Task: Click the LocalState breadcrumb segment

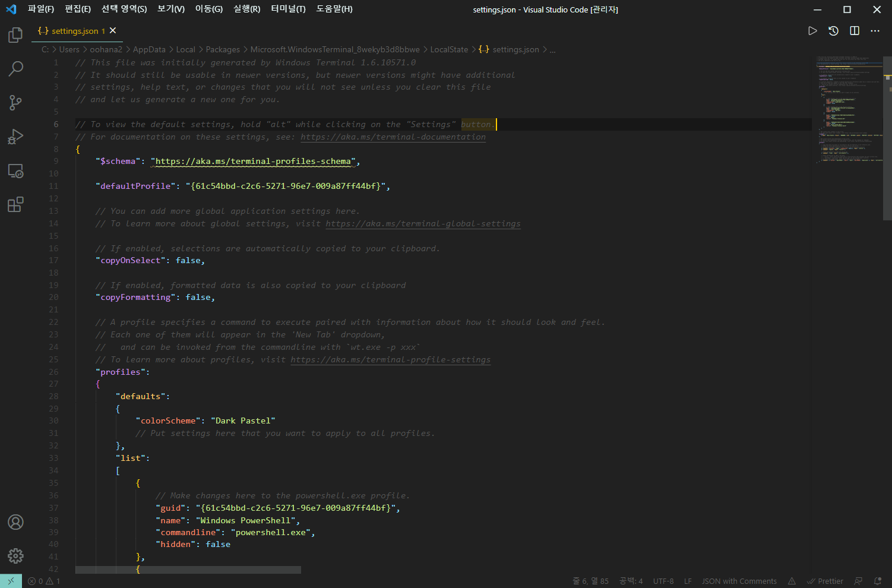Action: [x=449, y=49]
